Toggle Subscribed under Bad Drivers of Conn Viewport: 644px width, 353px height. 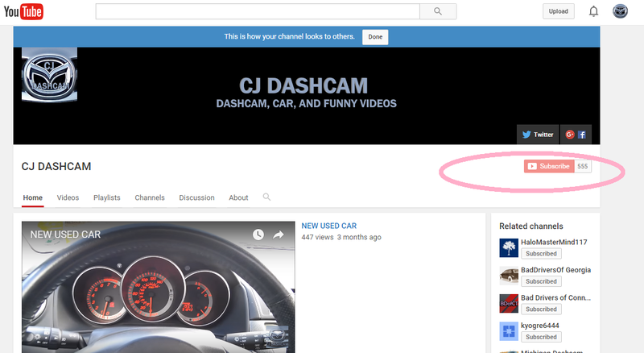point(541,309)
